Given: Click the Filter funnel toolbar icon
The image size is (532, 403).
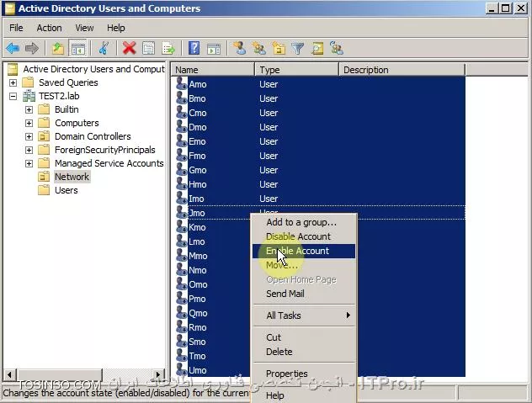Looking at the screenshot, I should click(x=297, y=48).
